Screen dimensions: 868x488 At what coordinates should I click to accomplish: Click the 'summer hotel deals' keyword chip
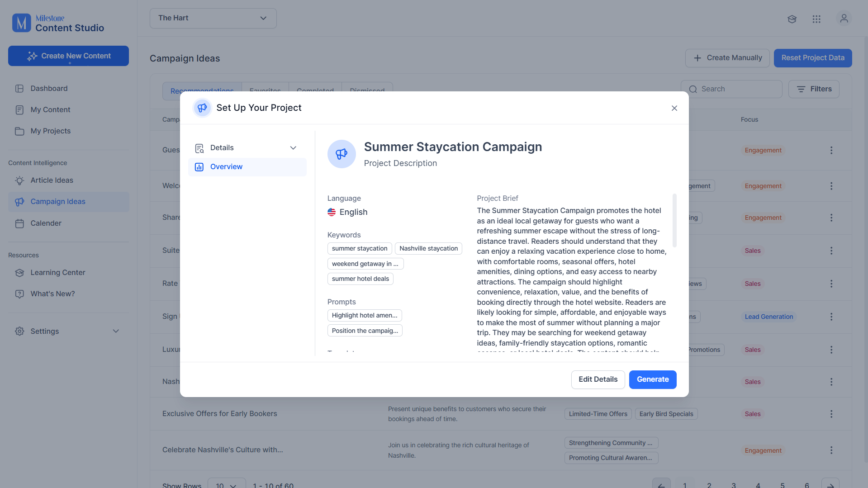click(360, 279)
